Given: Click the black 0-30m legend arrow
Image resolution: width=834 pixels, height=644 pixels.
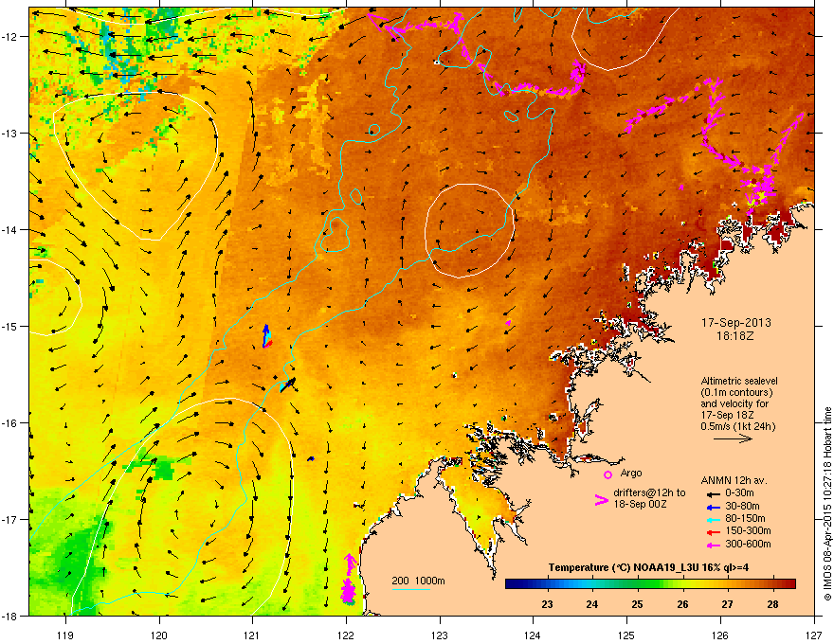Looking at the screenshot, I should pos(714,493).
